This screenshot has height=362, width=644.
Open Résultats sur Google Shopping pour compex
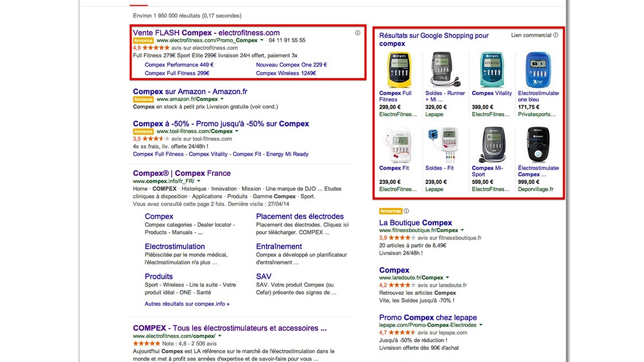click(x=434, y=40)
